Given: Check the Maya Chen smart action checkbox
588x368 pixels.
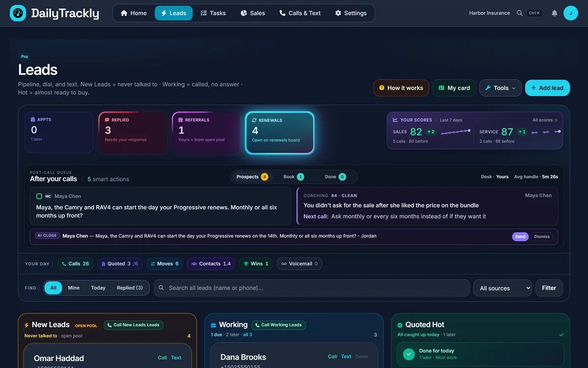Looking at the screenshot, I should coord(39,196).
